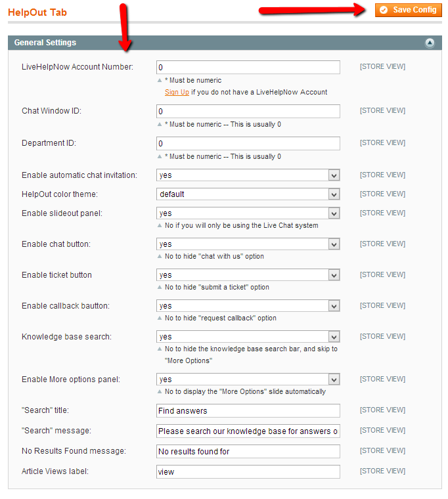Open the Knowledge base search dropdown
448x499 pixels.
click(248, 337)
